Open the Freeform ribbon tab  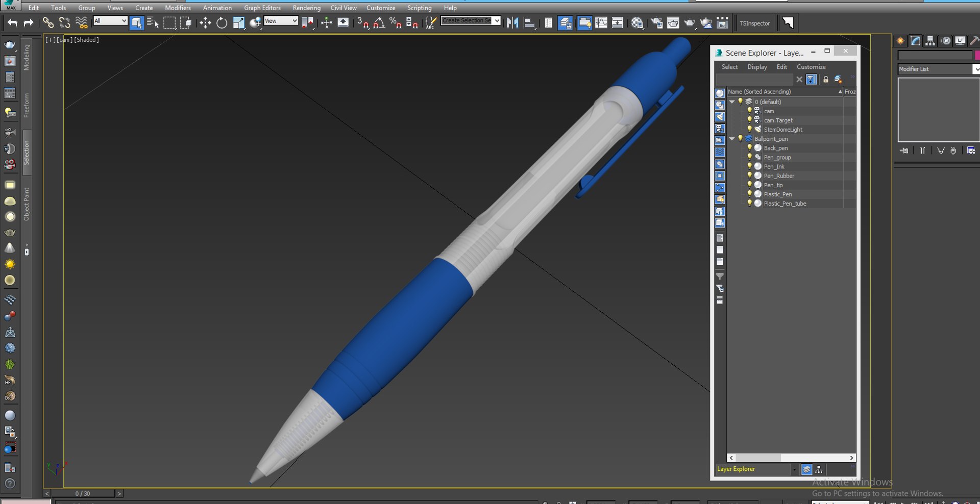click(27, 106)
